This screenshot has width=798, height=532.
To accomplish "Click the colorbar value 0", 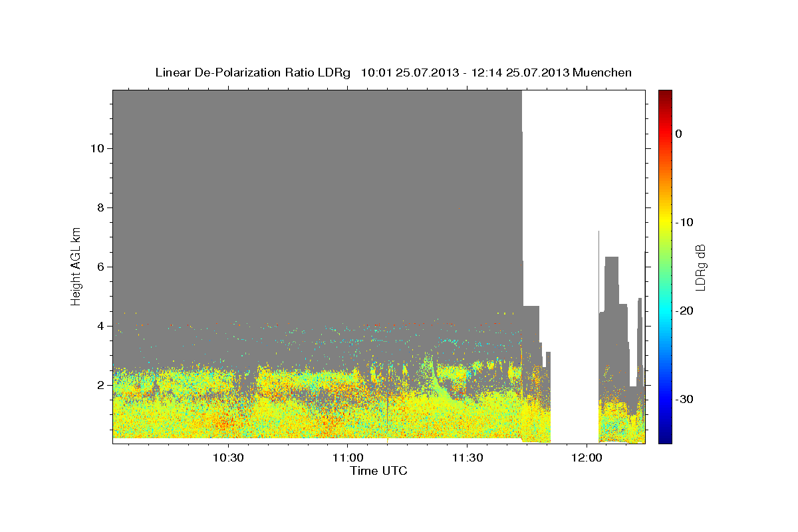I will [679, 134].
